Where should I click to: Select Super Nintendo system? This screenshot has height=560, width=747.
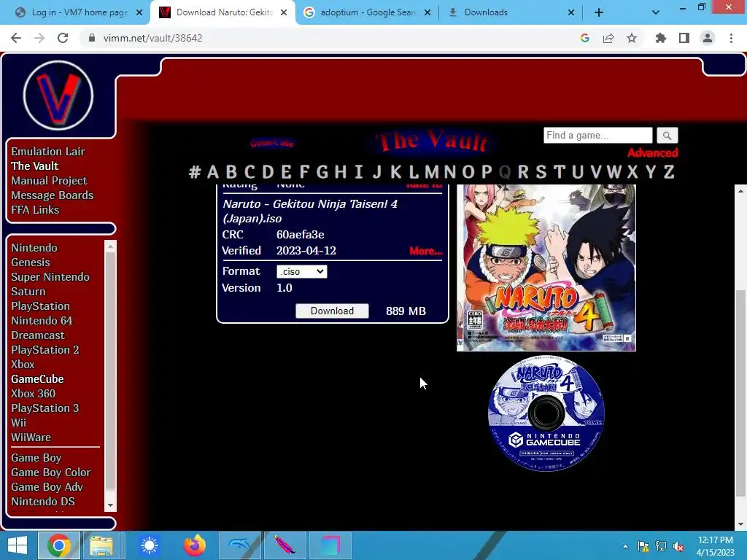(50, 277)
